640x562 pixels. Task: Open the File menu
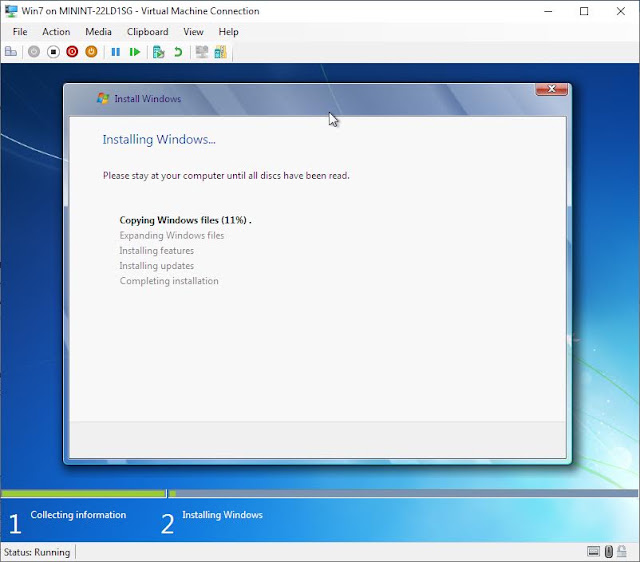20,32
